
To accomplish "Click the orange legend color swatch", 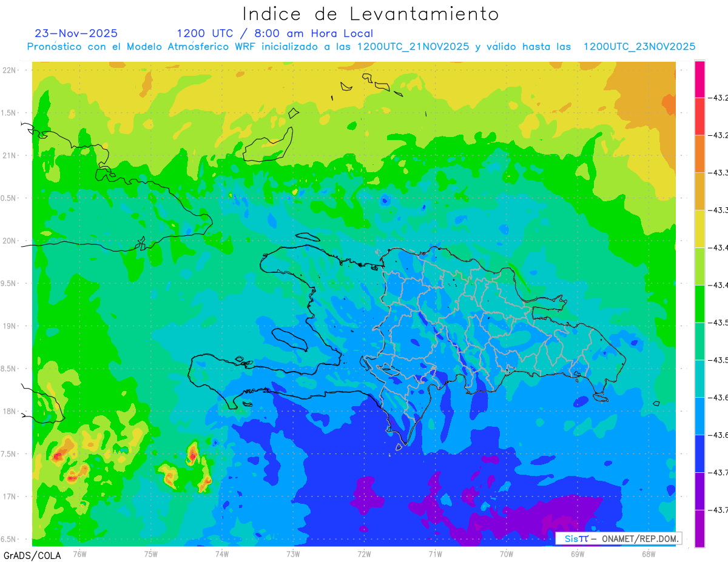I will [699, 154].
